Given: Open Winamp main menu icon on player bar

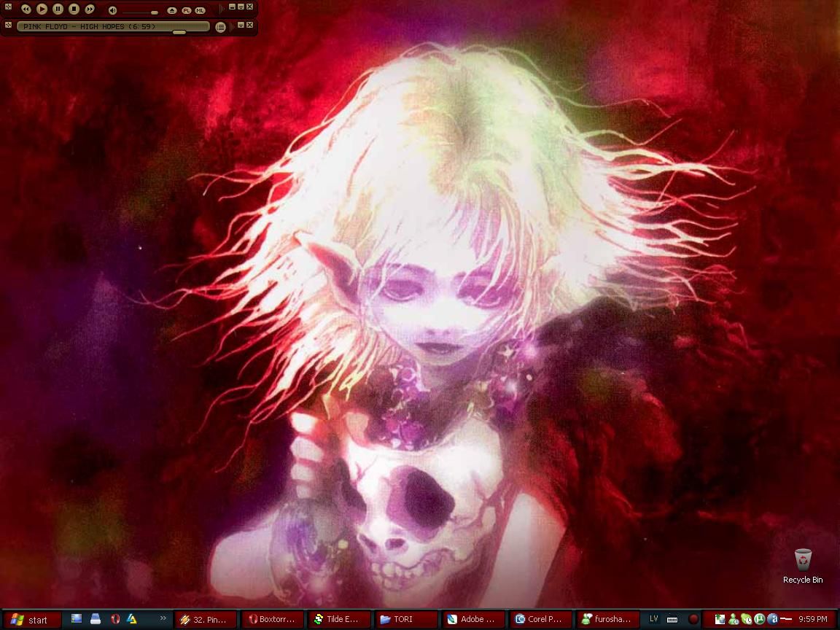Looking at the screenshot, I should click(x=8, y=7).
